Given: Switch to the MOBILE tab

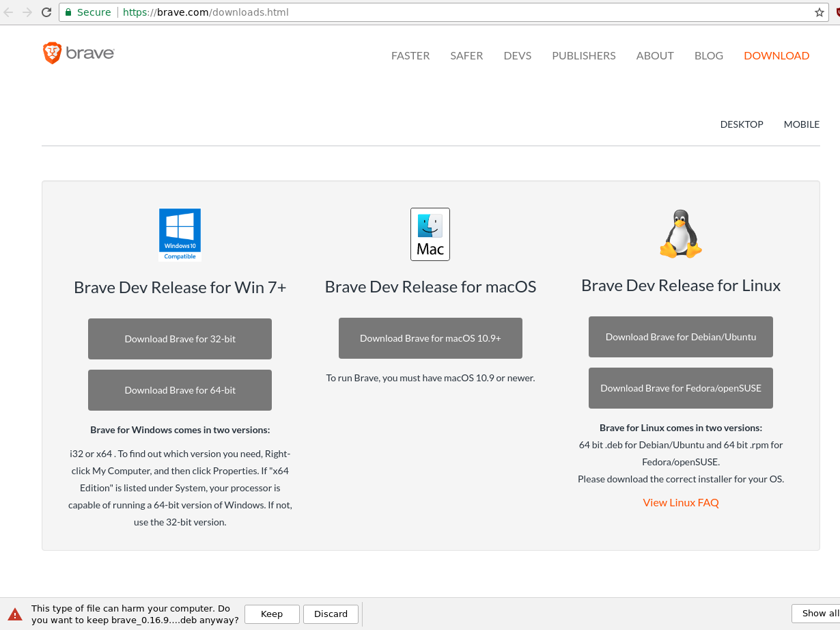Looking at the screenshot, I should [802, 124].
